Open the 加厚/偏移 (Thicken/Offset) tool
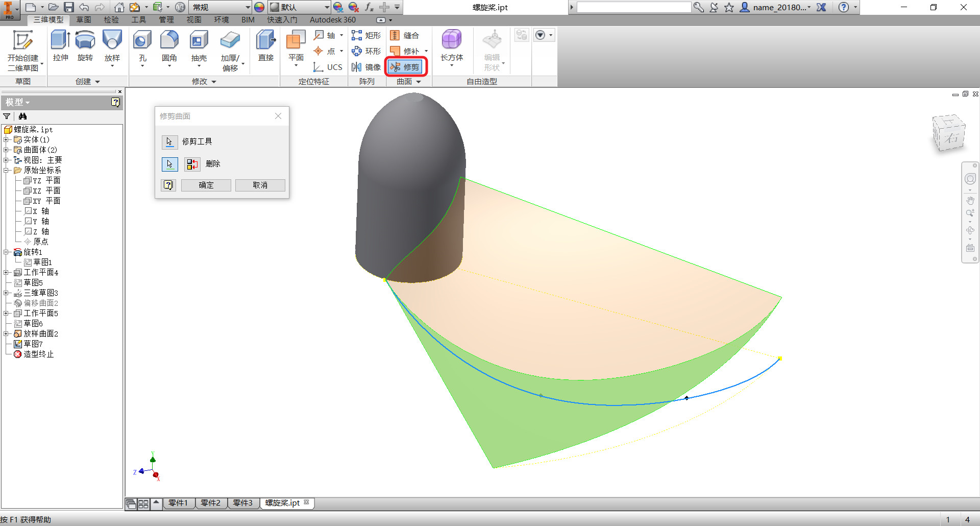 point(231,50)
